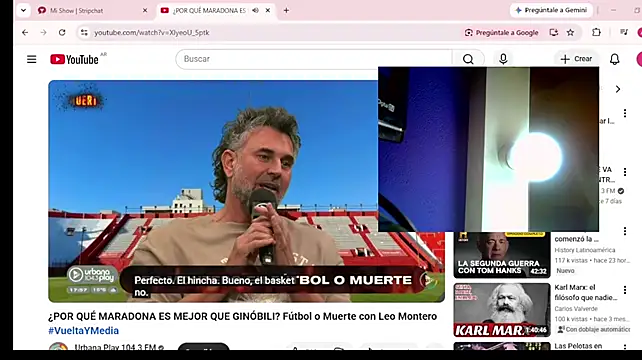Open the Urbana Play 104.3 FM channel link
This screenshot has height=360, width=642.
tap(115, 347)
